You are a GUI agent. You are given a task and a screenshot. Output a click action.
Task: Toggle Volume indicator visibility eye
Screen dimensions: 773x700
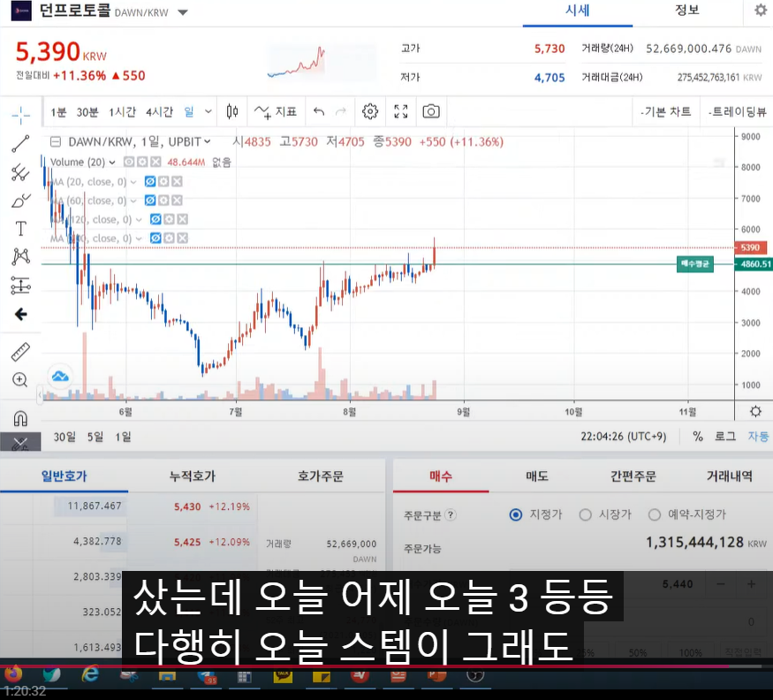(129, 162)
